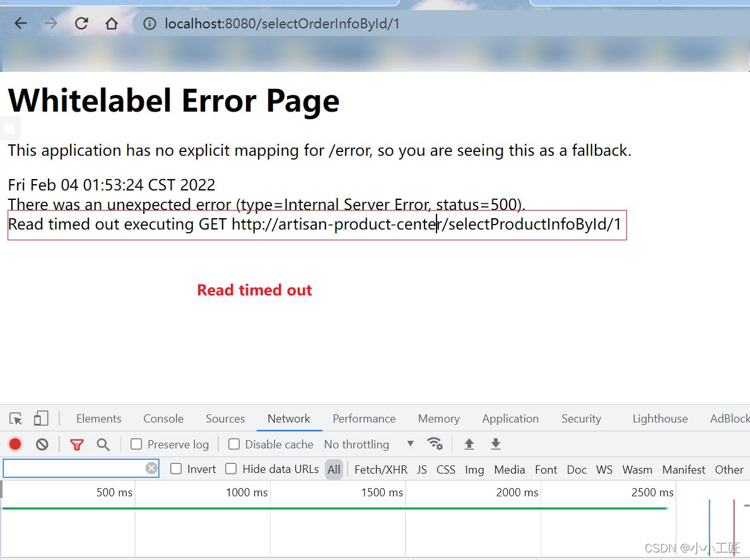Tick the Invert filter checkbox
This screenshot has width=750, height=560.
[177, 469]
